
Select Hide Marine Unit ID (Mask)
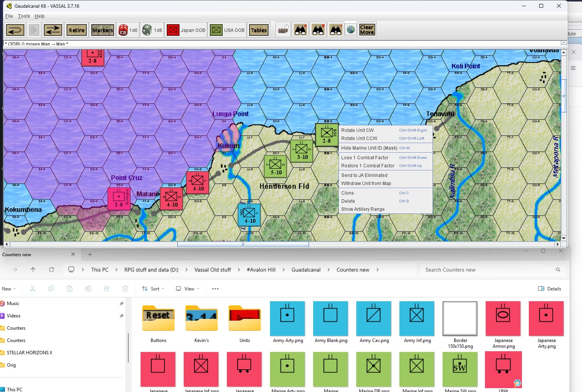click(x=386, y=148)
